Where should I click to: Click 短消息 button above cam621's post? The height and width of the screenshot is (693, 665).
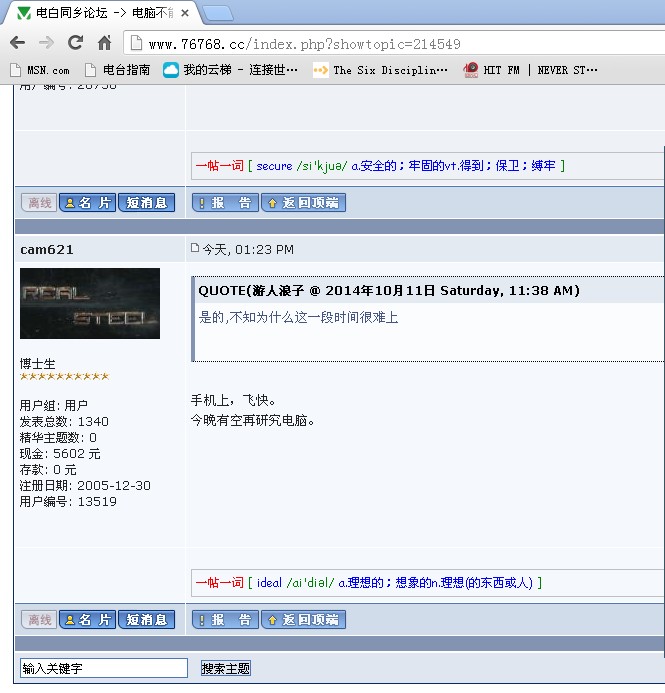coord(147,203)
